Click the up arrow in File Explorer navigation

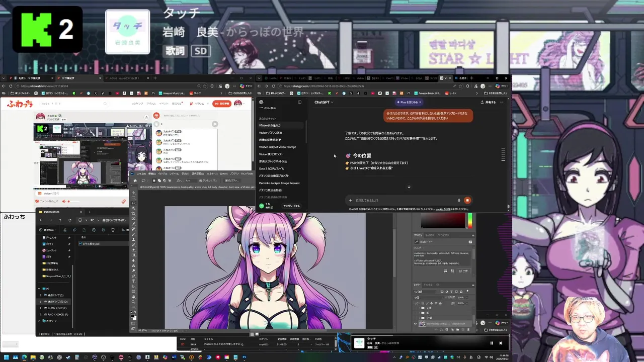tap(60, 220)
